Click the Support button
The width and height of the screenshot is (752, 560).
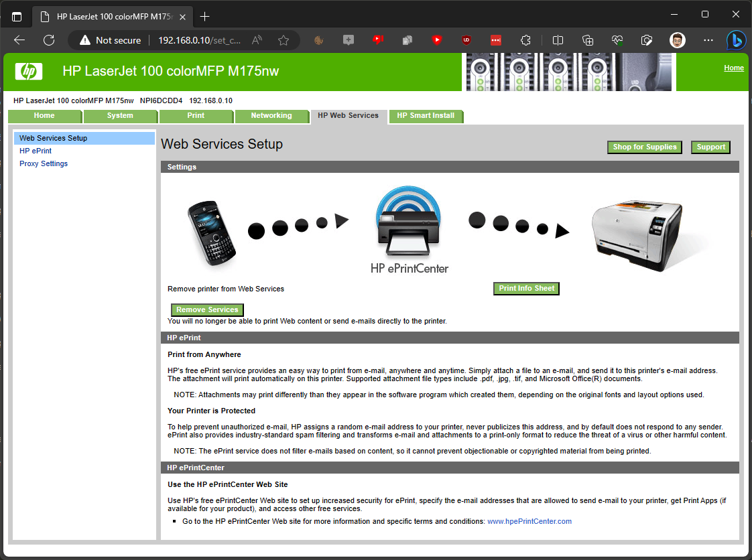710,147
